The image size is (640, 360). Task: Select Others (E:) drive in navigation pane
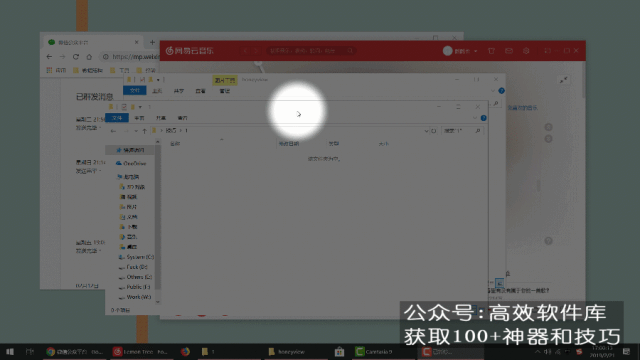135,277
